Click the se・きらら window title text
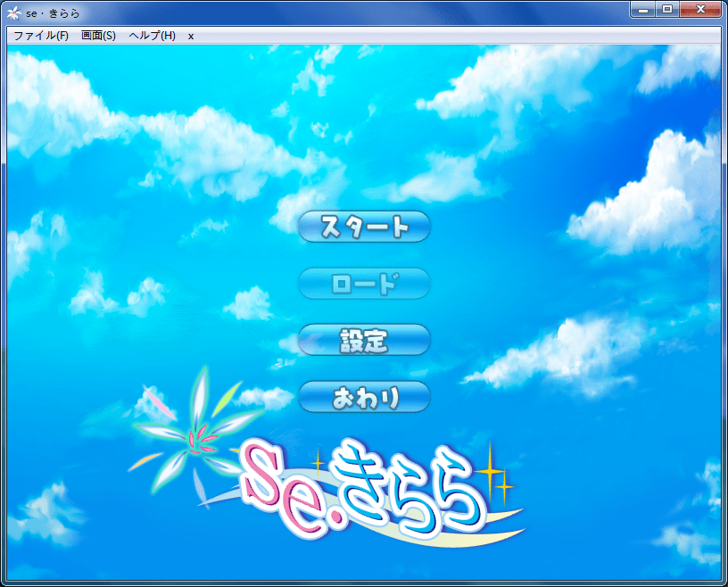 click(54, 12)
